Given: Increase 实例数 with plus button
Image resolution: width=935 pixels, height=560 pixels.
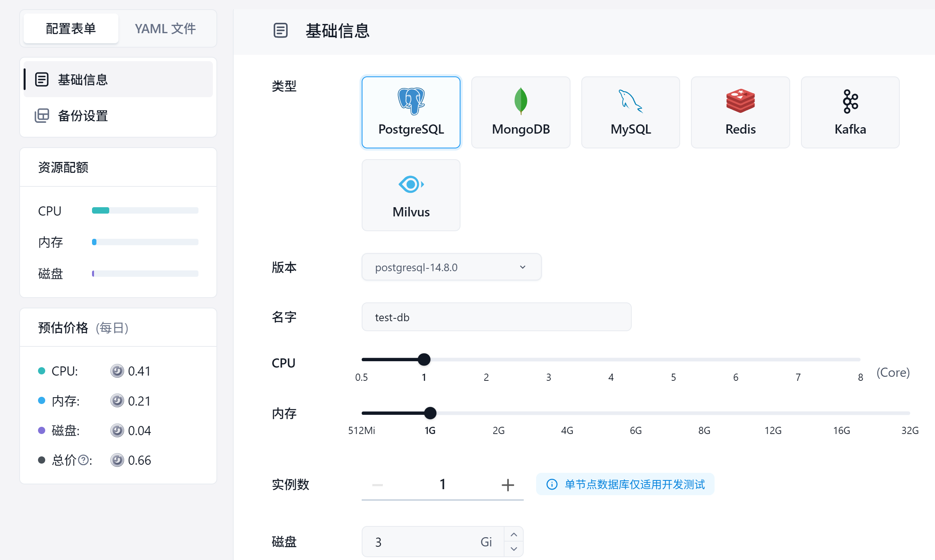Looking at the screenshot, I should tap(508, 485).
